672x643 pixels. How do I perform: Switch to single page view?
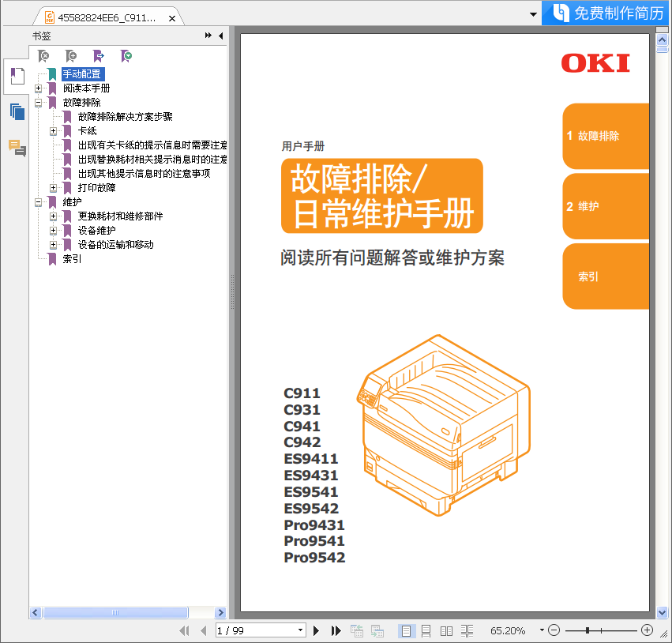click(x=407, y=630)
